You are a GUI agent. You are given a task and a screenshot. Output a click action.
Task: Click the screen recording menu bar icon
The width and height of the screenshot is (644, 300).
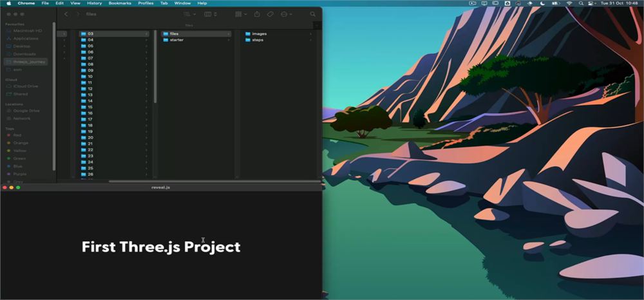(472, 3)
